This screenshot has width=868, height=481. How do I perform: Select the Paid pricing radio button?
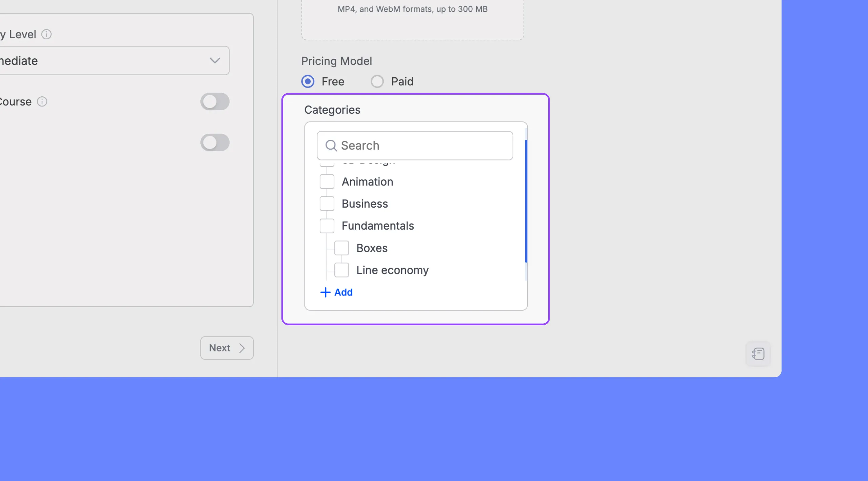[x=377, y=81]
